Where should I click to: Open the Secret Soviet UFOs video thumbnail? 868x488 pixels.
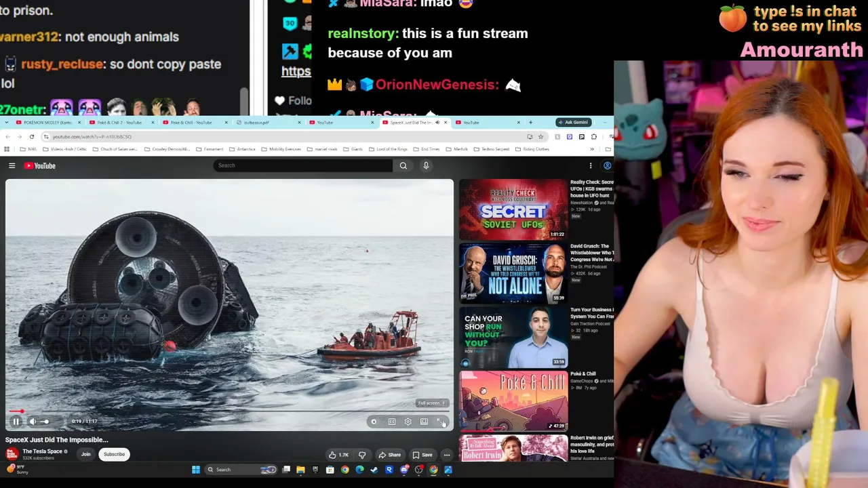(x=513, y=209)
